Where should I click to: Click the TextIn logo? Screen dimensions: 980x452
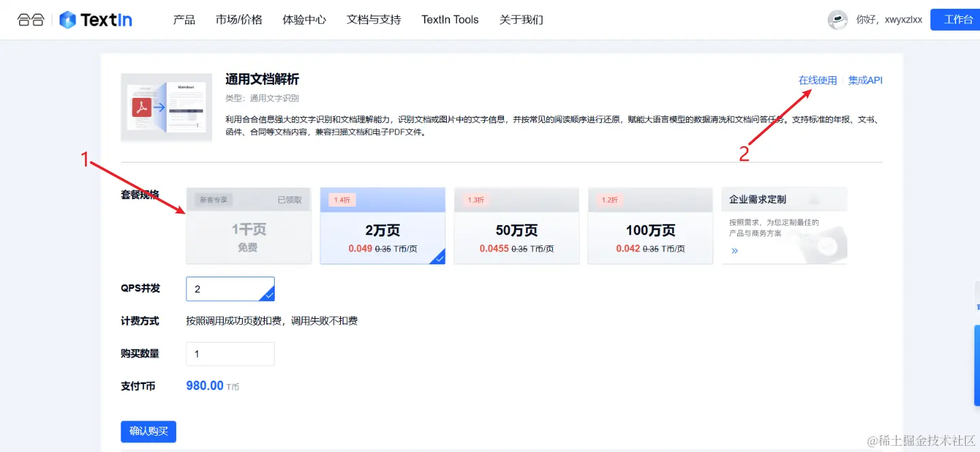(x=96, y=20)
